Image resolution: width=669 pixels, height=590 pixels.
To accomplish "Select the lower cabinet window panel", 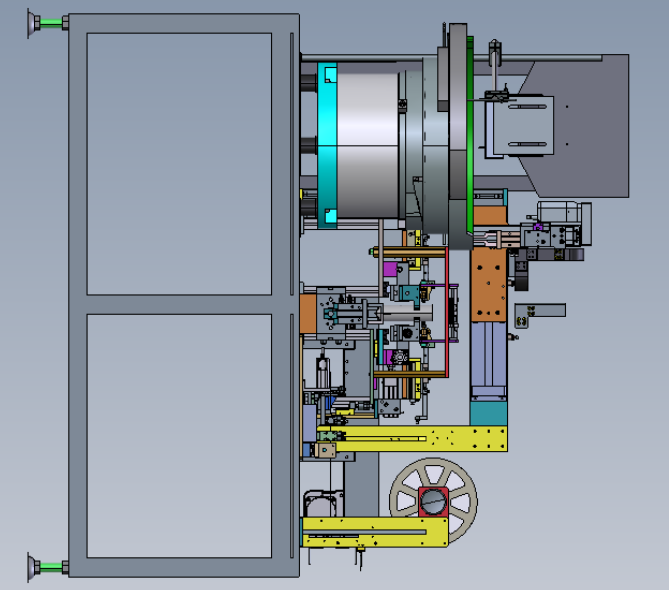I will (x=179, y=436).
